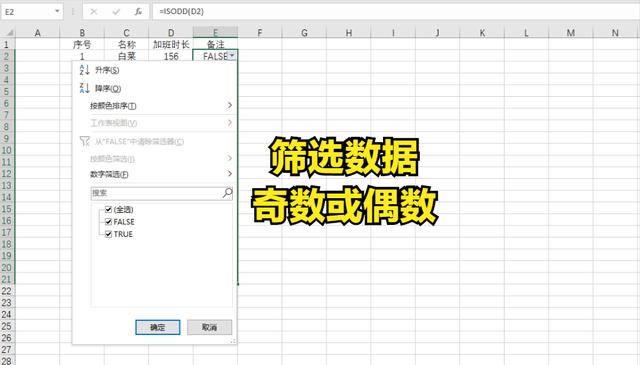Choose 升序(S) sort ascending

(107, 70)
